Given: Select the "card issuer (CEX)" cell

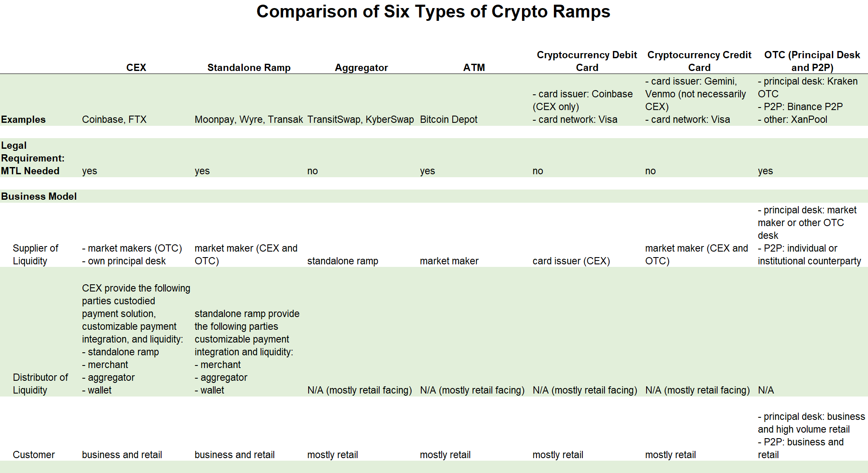Looking at the screenshot, I should (x=571, y=261).
